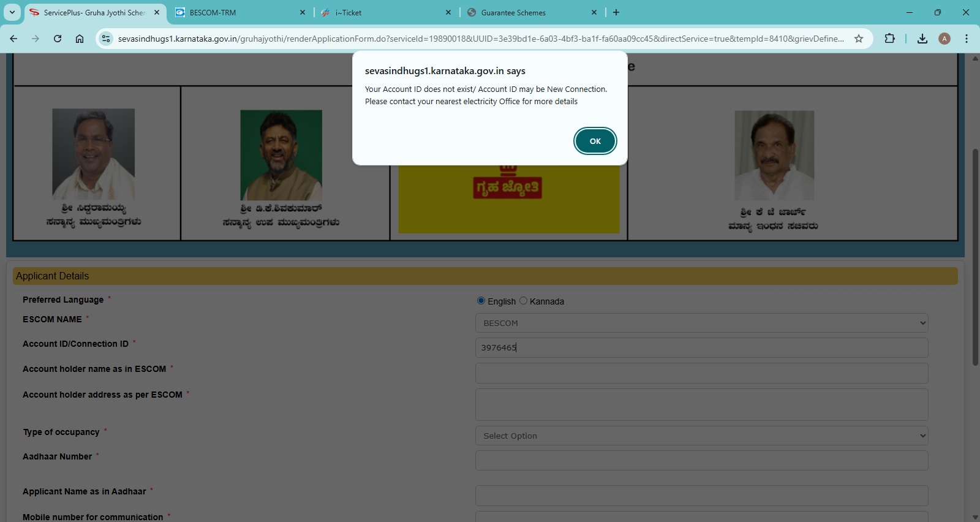The width and height of the screenshot is (980, 522).
Task: Click the 'Type of occupancy' label
Action: pyautogui.click(x=61, y=432)
